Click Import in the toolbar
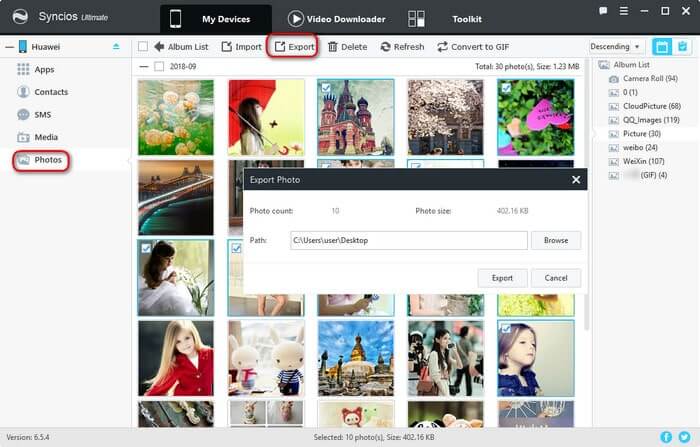This screenshot has height=447, width=700. 242,46
